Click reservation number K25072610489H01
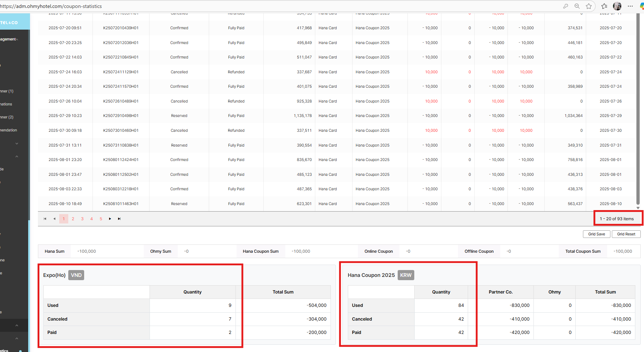Image resolution: width=644 pixels, height=352 pixels. click(121, 101)
